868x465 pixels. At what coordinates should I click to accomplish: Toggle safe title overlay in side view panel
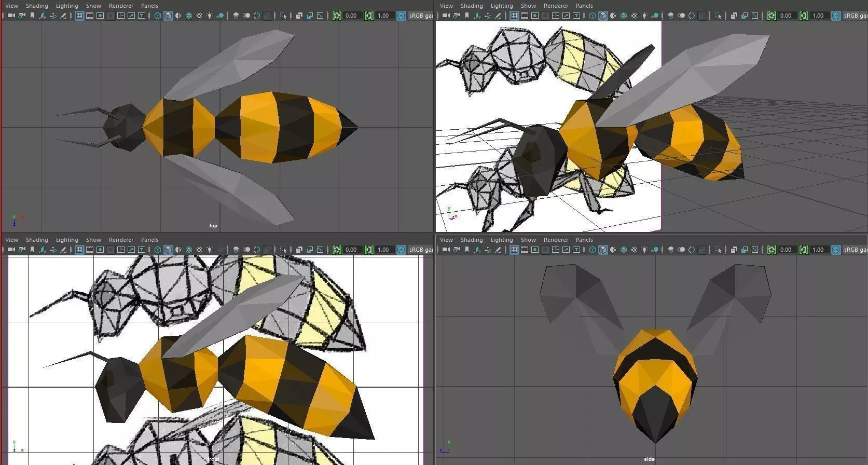(x=576, y=250)
